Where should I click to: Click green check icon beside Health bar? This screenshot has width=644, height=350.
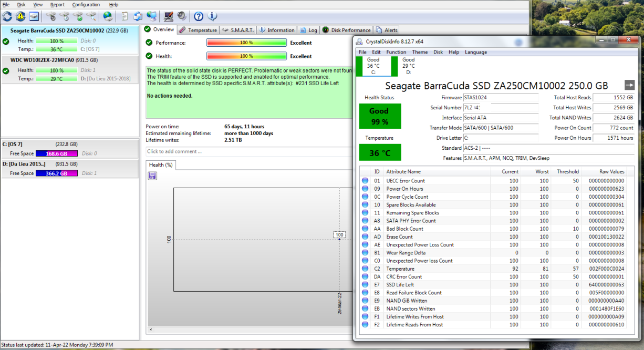(149, 56)
